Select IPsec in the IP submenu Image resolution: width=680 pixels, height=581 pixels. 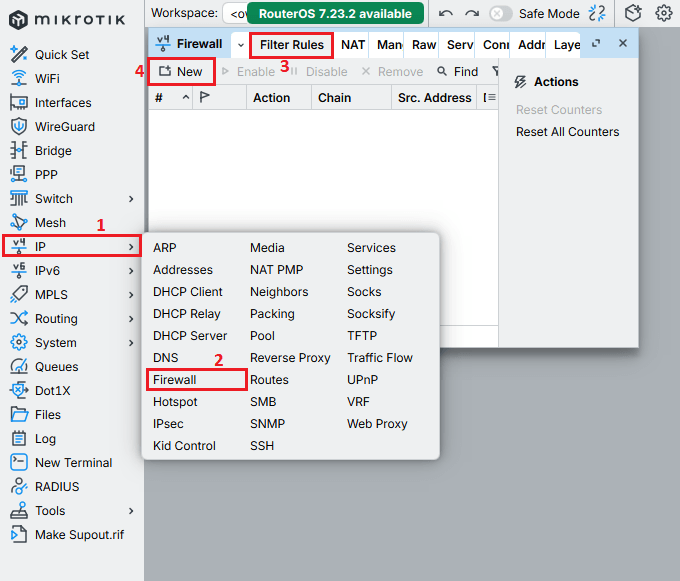(x=168, y=424)
